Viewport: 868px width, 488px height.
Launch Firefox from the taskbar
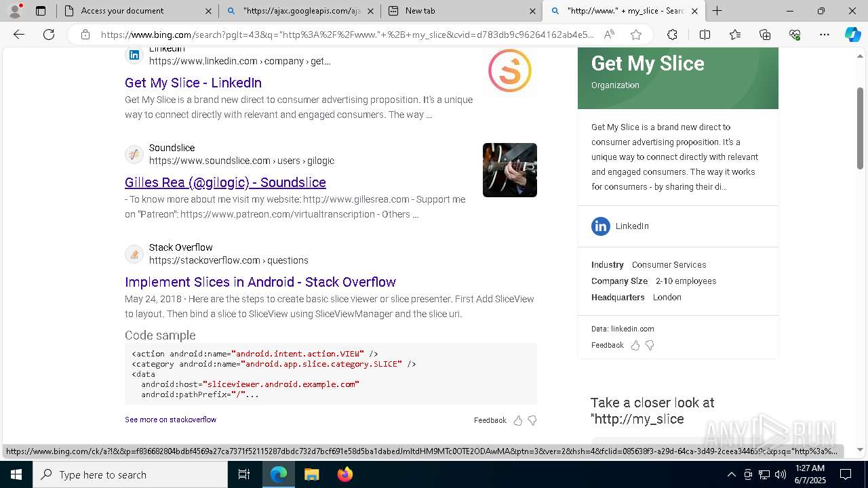point(344,474)
